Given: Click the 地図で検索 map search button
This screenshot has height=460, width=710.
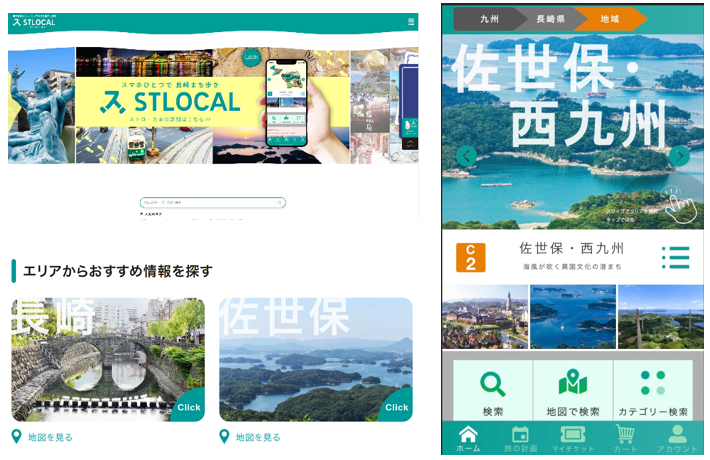Looking at the screenshot, I should tap(573, 391).
